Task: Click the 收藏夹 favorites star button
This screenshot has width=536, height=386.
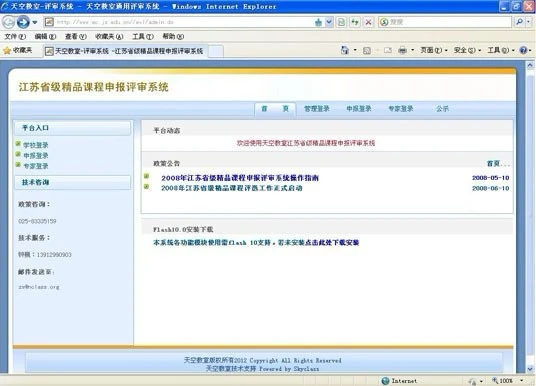Action: 17,51
